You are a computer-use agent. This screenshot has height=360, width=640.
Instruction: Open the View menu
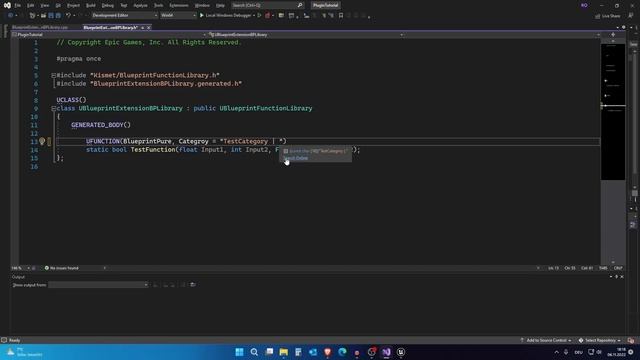[44, 5]
